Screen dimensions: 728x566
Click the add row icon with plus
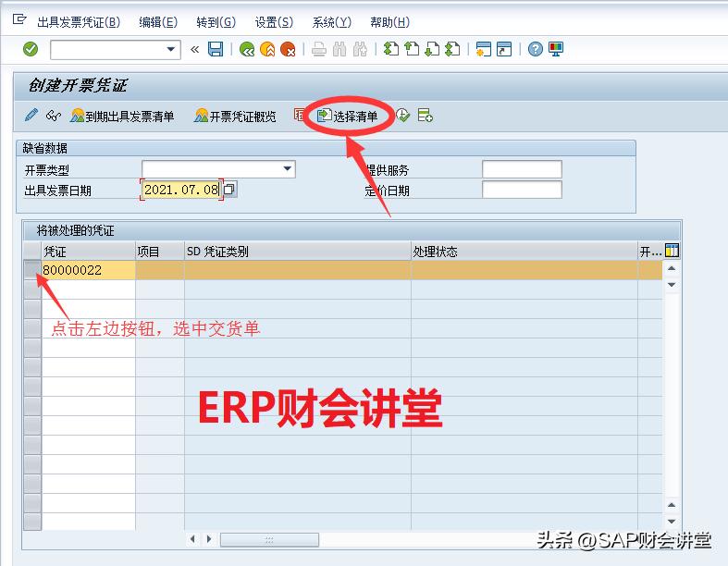tap(425, 116)
